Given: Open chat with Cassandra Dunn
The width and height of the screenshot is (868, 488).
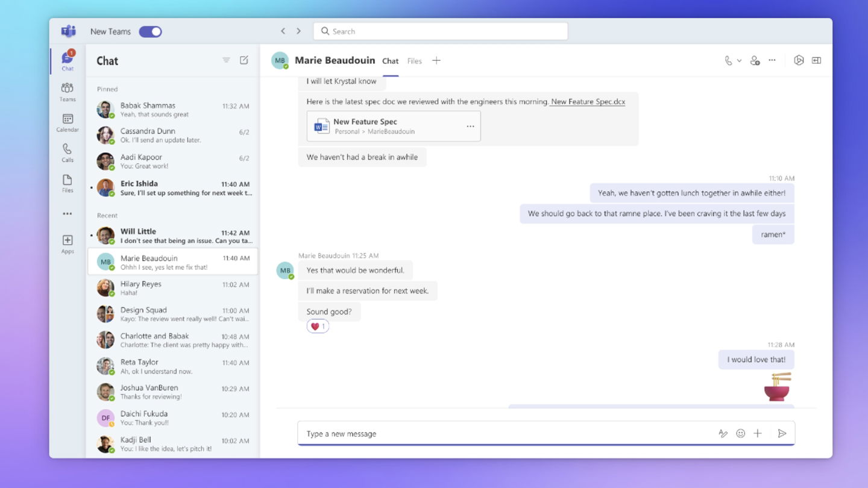Looking at the screenshot, I should [173, 136].
